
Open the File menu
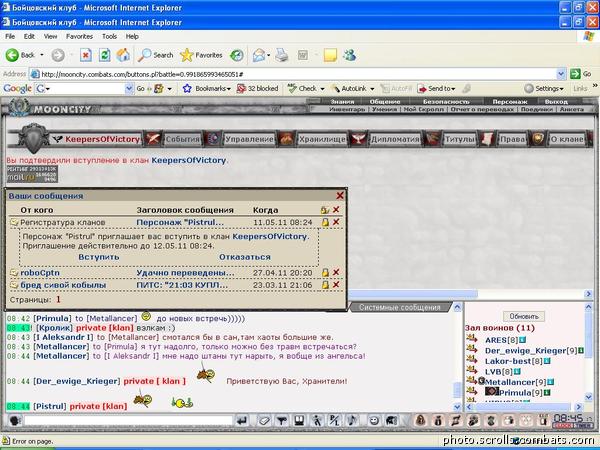coord(10,36)
